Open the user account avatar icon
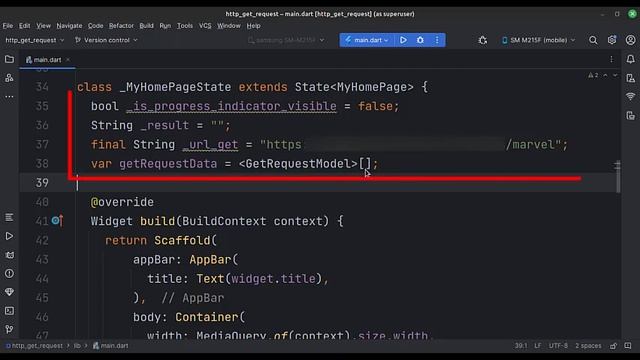 tap(631, 40)
